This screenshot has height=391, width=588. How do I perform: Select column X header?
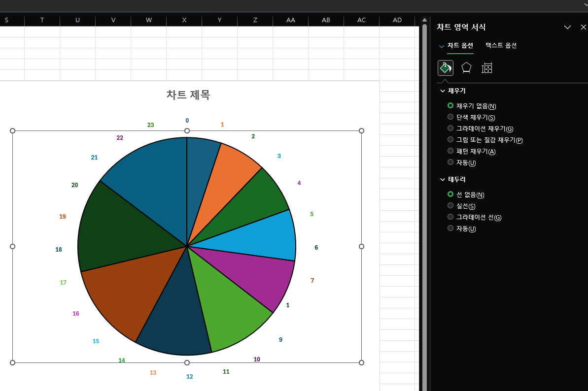(x=184, y=20)
